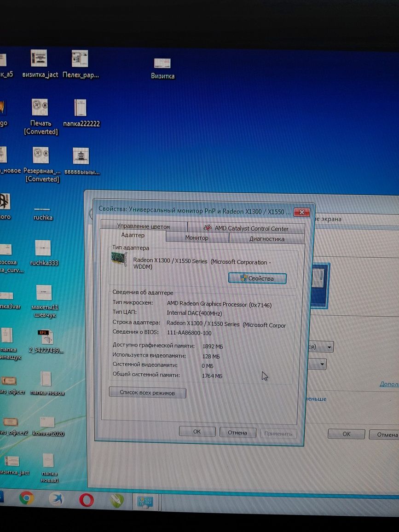This screenshot has height=532, width=399.
Task: Open the Пелех_рар desktop file
Action: 81,64
